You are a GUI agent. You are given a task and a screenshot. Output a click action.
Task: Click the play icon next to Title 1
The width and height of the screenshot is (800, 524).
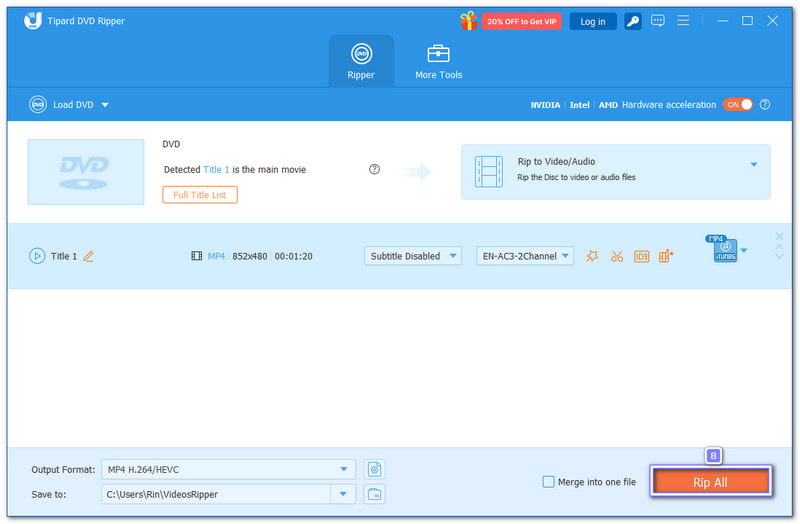(37, 256)
